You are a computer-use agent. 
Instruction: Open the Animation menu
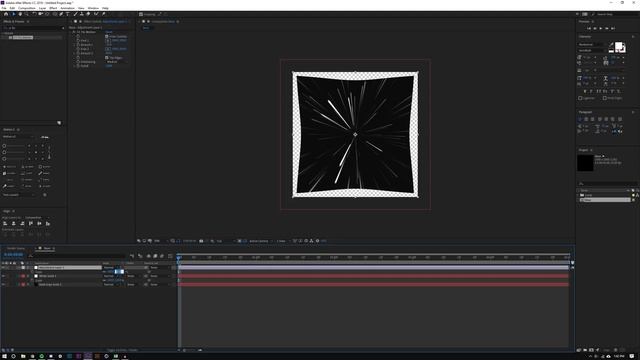(67, 8)
